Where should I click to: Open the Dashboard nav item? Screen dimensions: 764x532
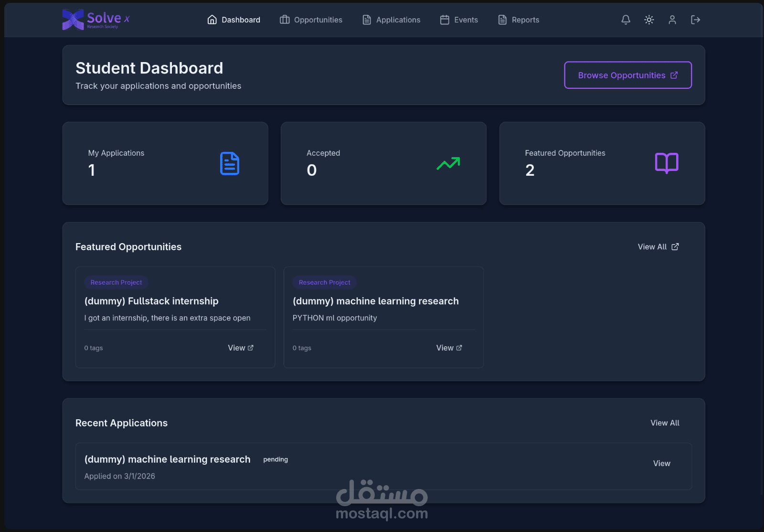tap(234, 20)
